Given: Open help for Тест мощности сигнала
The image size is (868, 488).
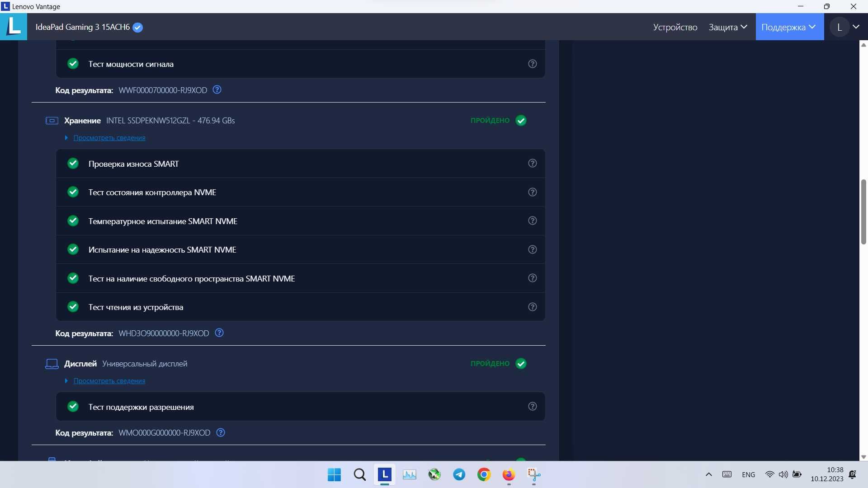Looking at the screenshot, I should [x=533, y=64].
